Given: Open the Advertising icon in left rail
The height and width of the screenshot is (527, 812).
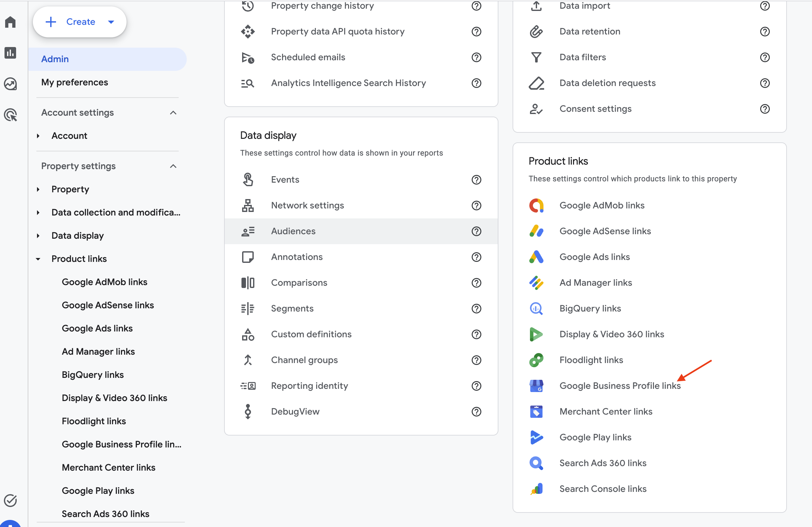Looking at the screenshot, I should tap(10, 115).
